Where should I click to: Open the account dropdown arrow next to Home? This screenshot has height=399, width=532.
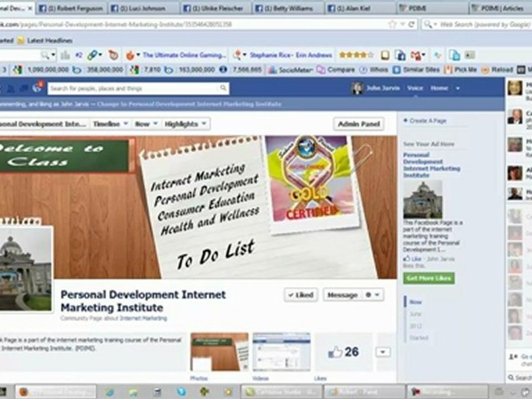pos(457,89)
